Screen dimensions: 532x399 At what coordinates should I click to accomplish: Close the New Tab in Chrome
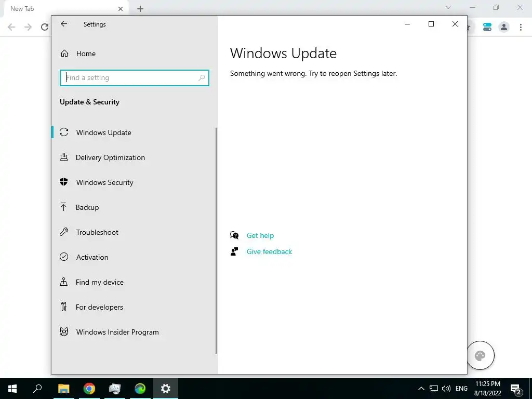pyautogui.click(x=121, y=9)
